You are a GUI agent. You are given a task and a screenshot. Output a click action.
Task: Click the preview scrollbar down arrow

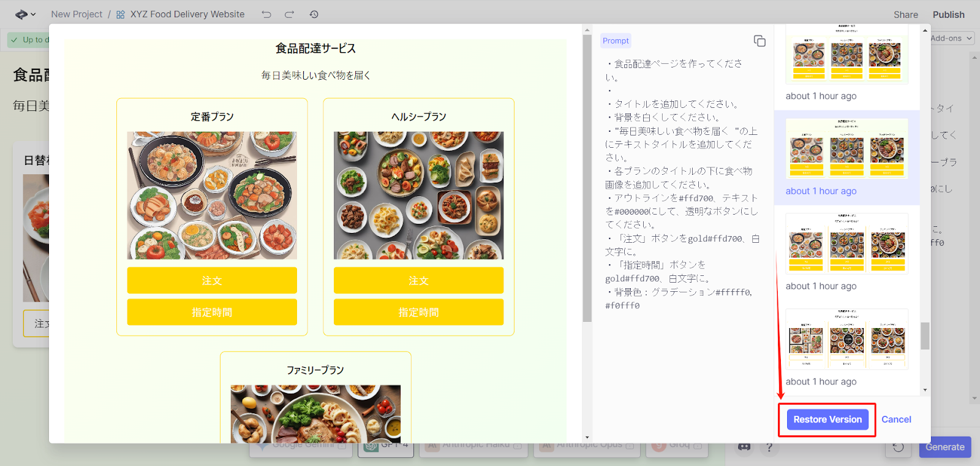(587, 437)
